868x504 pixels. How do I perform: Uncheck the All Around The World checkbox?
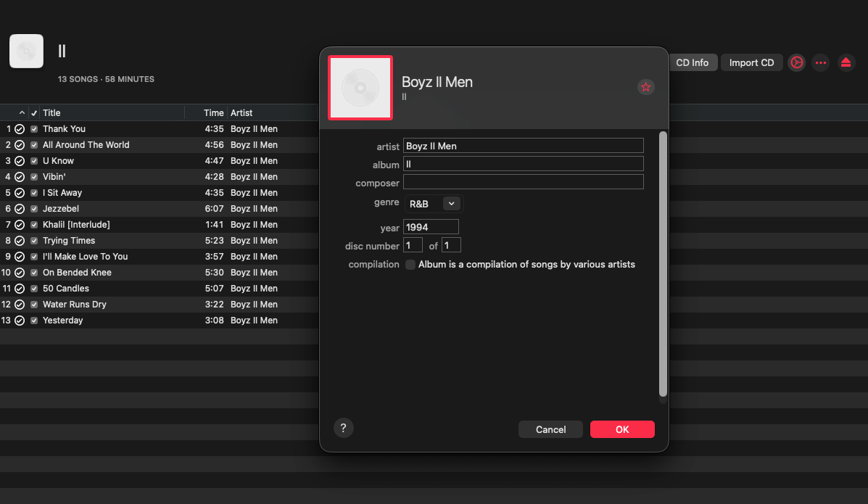click(34, 145)
